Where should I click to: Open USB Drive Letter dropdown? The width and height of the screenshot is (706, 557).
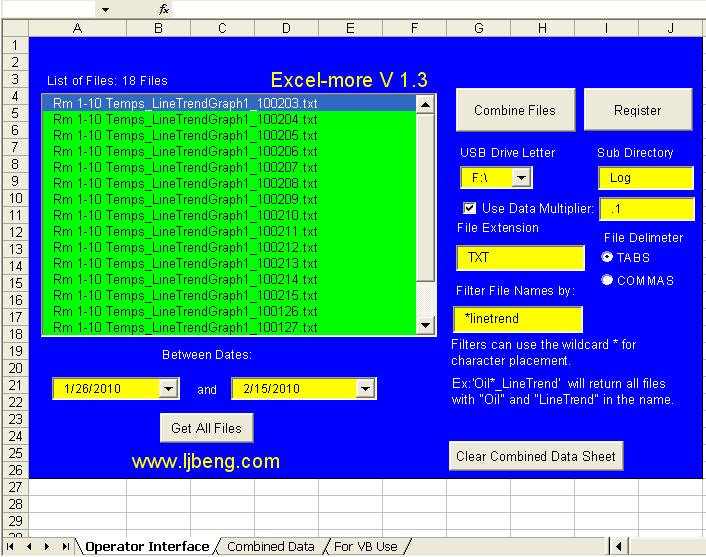point(522,177)
